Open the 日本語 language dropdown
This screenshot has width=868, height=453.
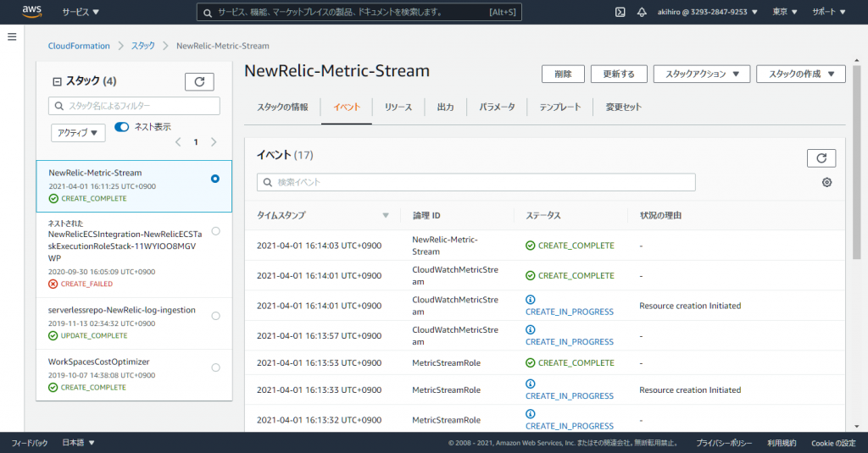tap(78, 443)
